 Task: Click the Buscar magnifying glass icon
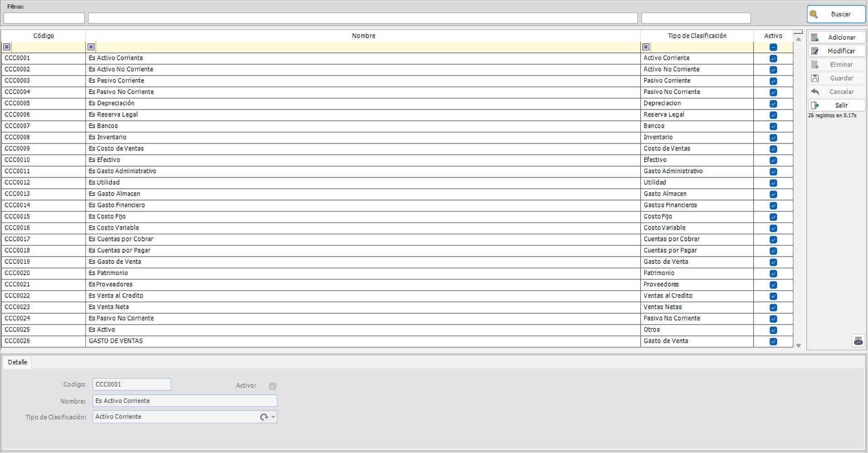click(x=815, y=14)
